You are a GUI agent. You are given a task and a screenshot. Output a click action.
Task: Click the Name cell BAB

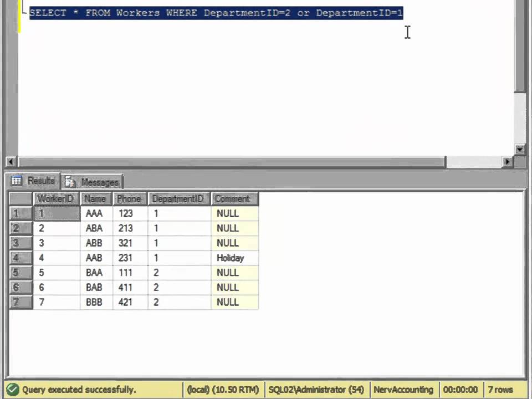click(96, 288)
